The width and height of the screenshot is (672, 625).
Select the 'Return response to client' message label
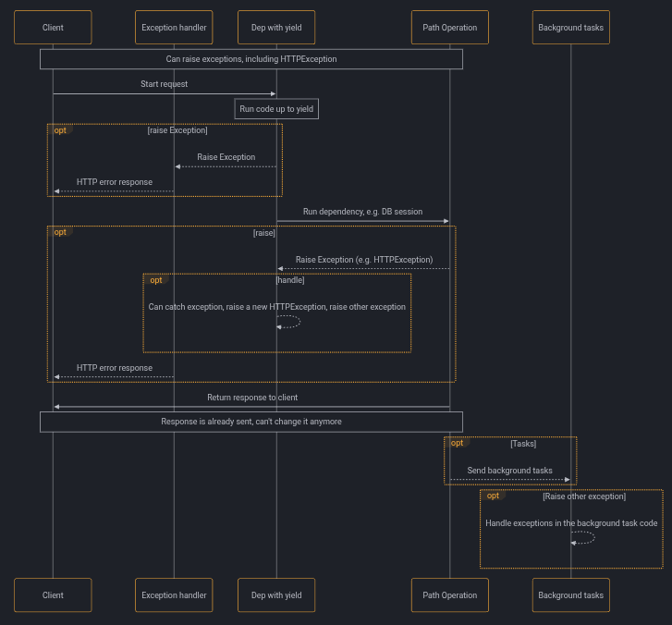[x=251, y=398]
